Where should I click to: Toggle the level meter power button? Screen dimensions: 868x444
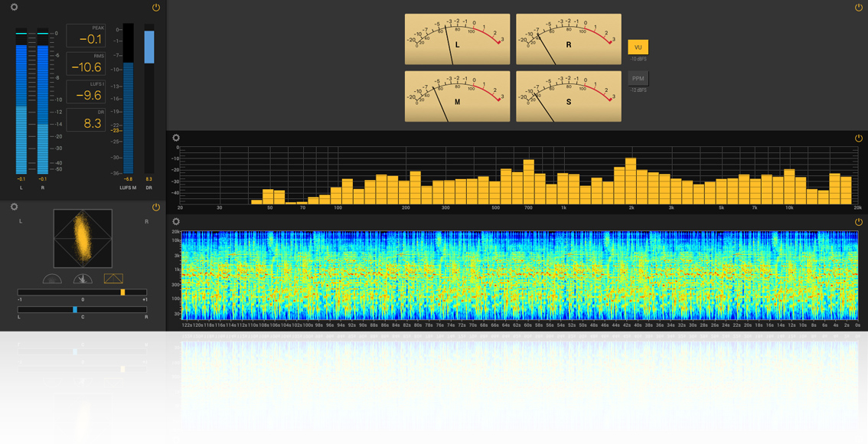click(x=156, y=8)
